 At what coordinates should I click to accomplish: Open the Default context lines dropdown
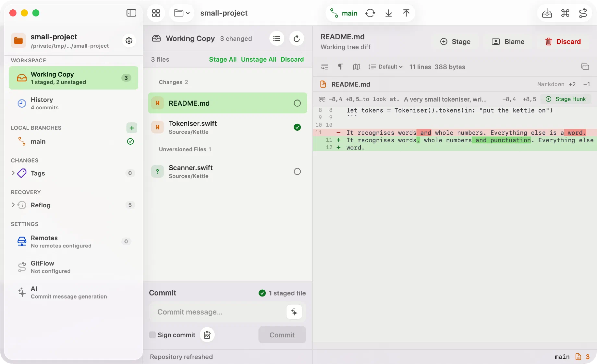[385, 67]
